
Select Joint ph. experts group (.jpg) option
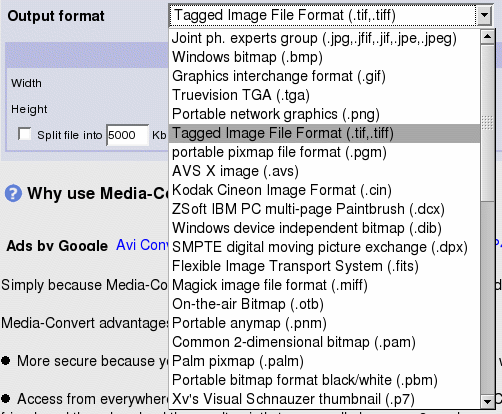324,38
